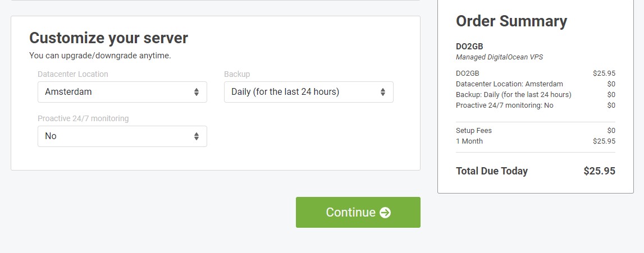Viewport: 644px width, 253px height.
Task: Click the Customize your server heading
Action: [108, 38]
